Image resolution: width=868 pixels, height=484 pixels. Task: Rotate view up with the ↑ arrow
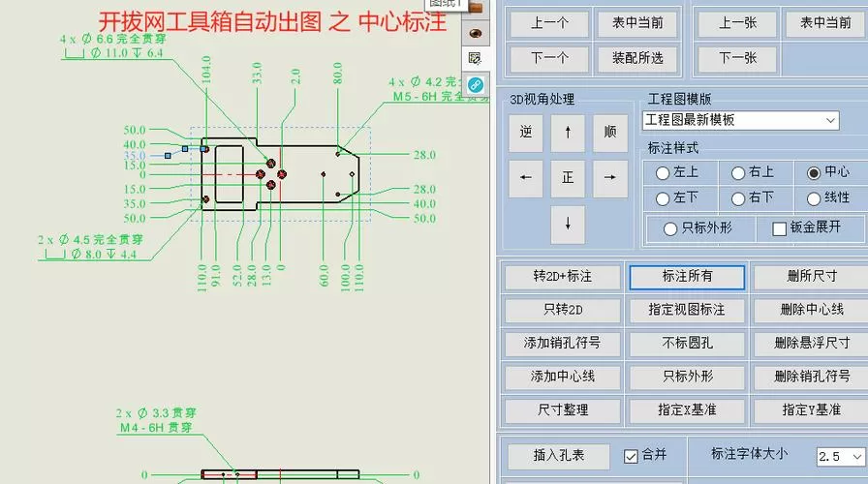tap(568, 133)
